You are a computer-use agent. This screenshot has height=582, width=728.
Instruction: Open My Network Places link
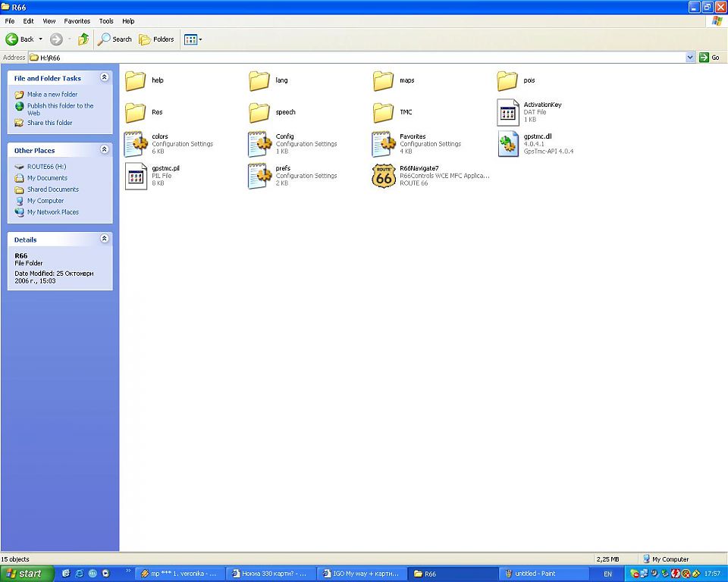[x=53, y=212]
